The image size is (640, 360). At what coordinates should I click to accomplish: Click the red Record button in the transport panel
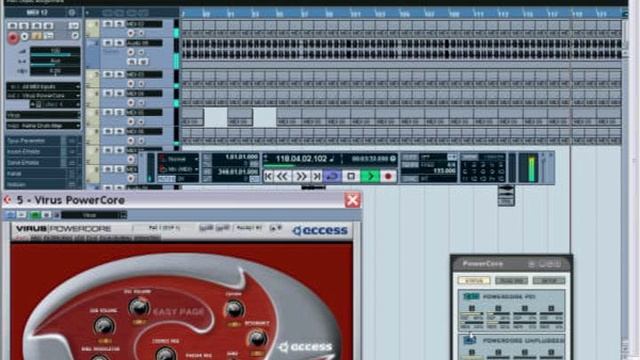388,176
